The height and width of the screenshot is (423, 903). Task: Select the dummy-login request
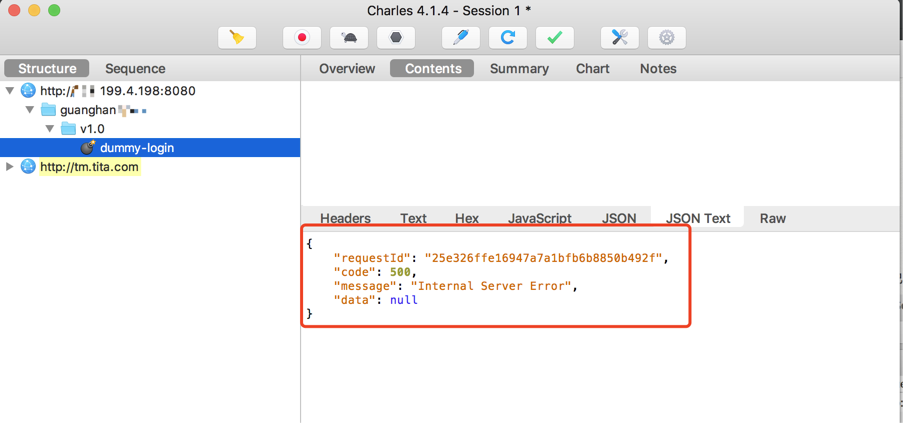click(x=137, y=148)
